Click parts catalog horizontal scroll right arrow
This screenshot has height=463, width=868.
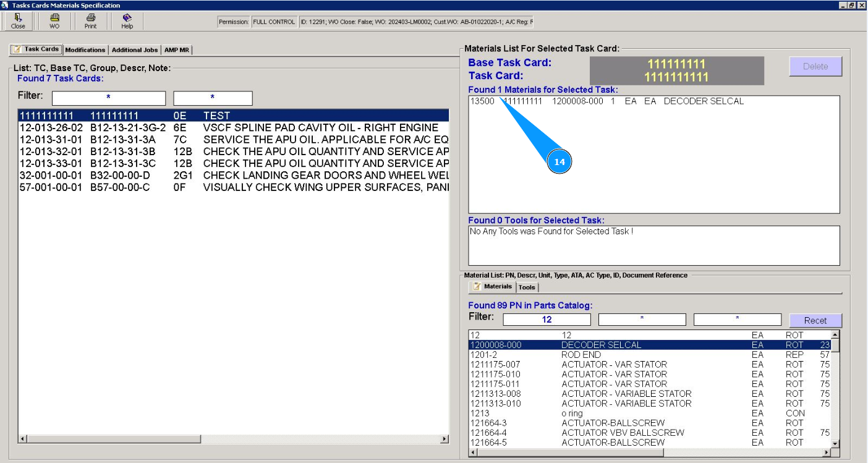[x=826, y=452]
